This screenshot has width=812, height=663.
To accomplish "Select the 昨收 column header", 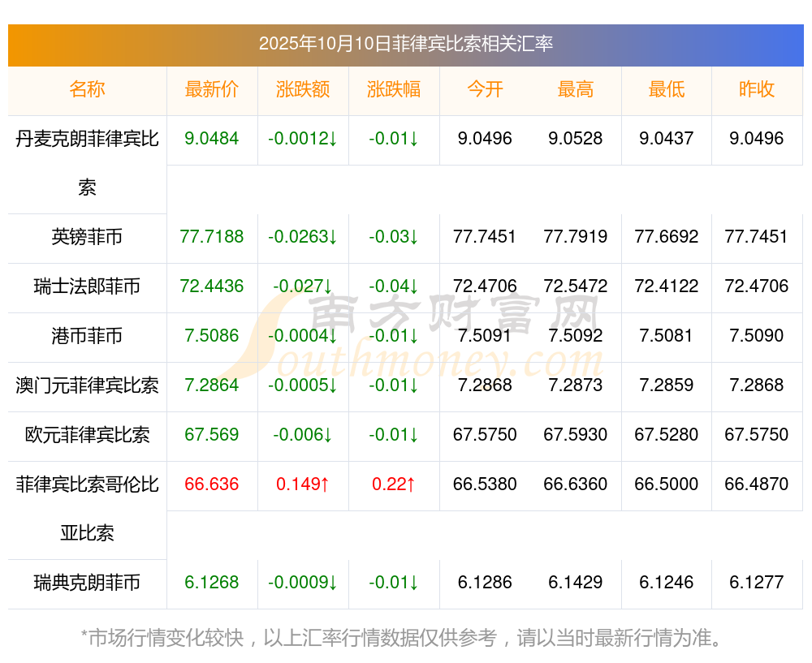I will (757, 89).
